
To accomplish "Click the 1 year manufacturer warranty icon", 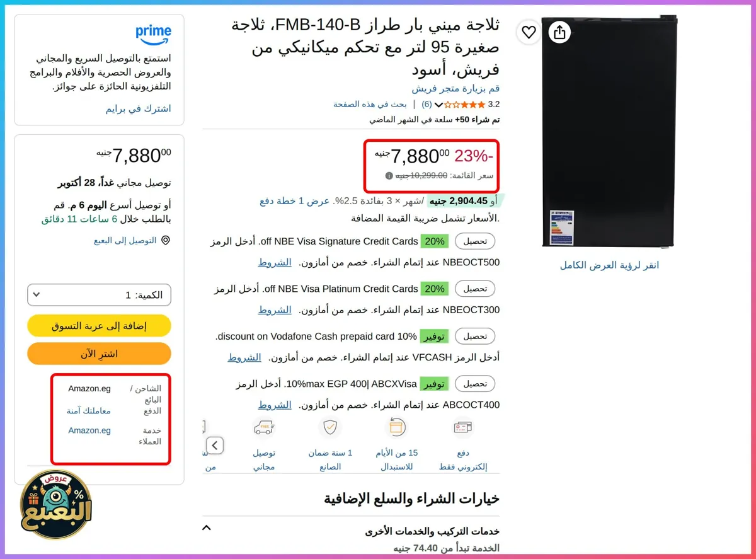I will click(330, 428).
